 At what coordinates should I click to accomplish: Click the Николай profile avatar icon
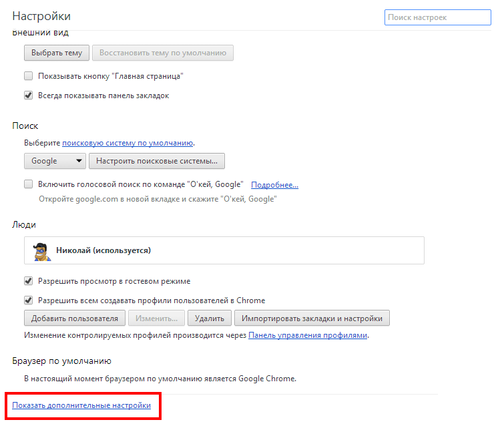42,252
